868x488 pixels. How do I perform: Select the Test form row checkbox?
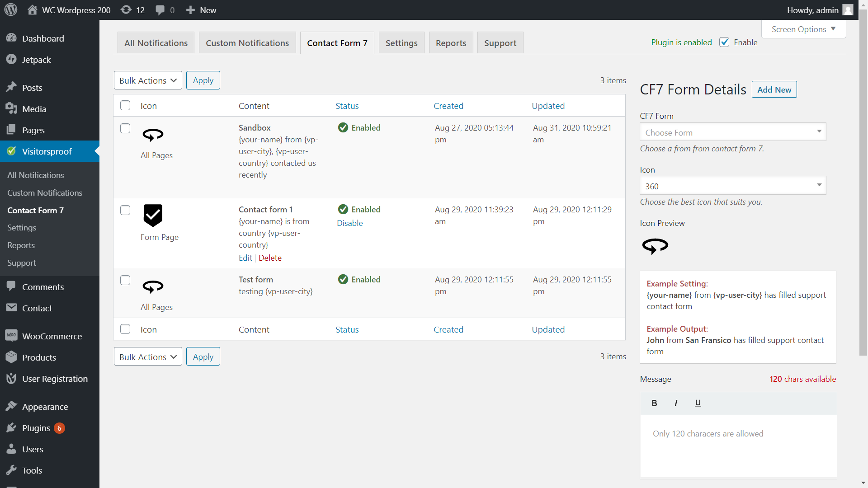[x=125, y=280]
